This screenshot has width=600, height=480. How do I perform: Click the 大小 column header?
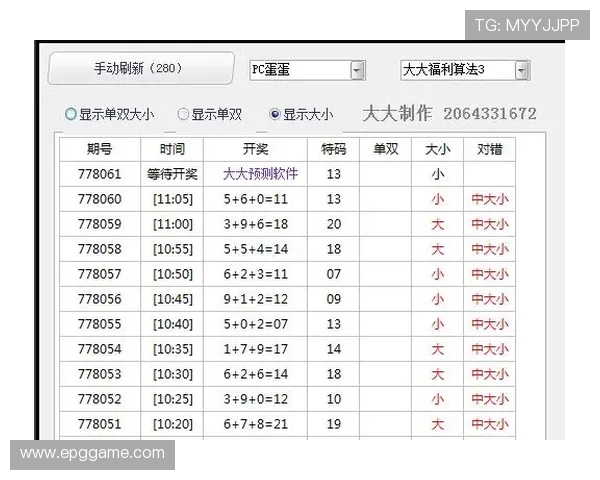[x=437, y=149]
